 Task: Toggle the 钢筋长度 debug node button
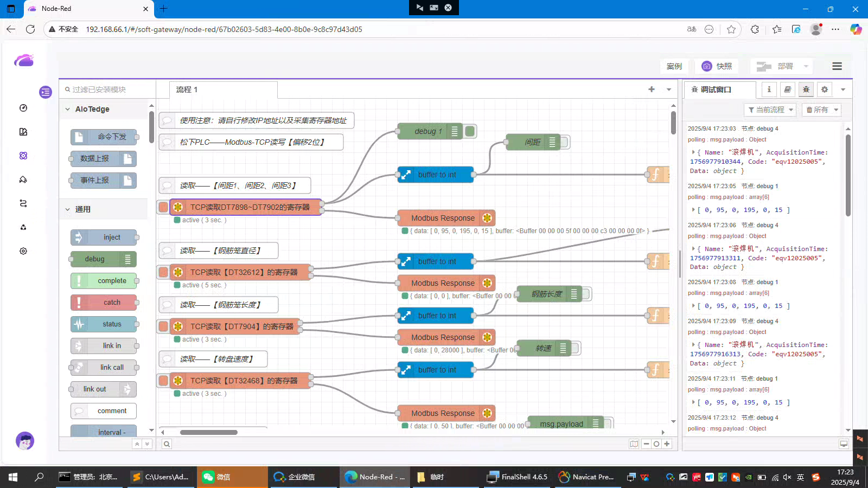coord(586,294)
